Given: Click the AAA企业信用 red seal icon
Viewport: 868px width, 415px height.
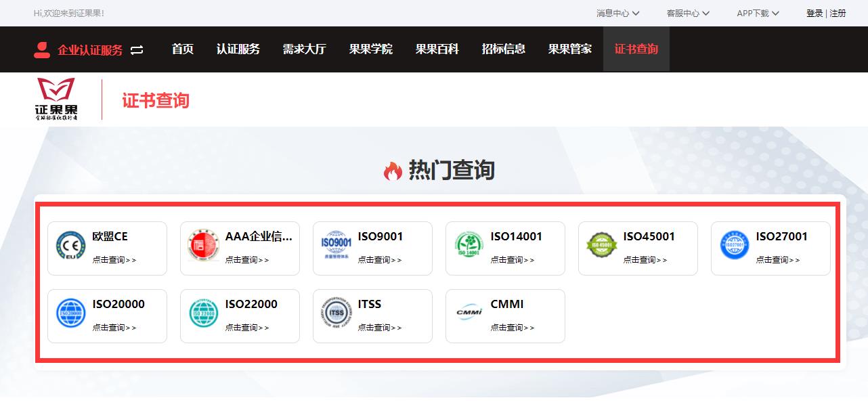Looking at the screenshot, I should pyautogui.click(x=203, y=246).
